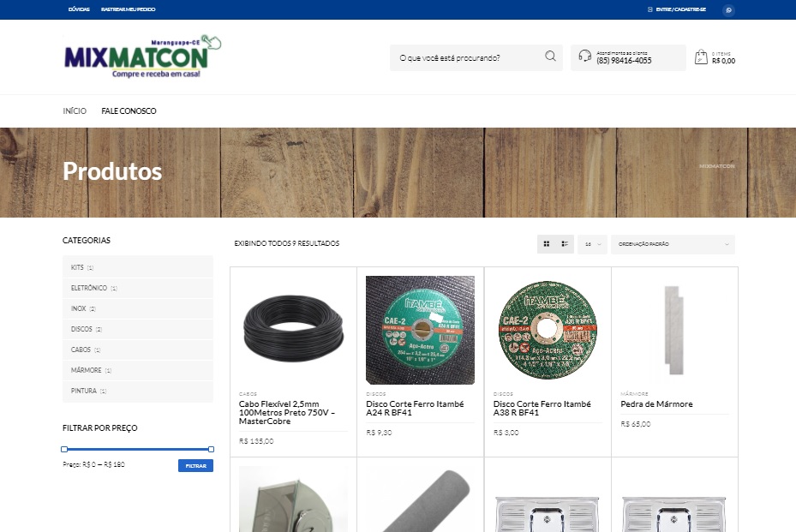
Task: Click the customer service headset icon
Action: [x=585, y=57]
